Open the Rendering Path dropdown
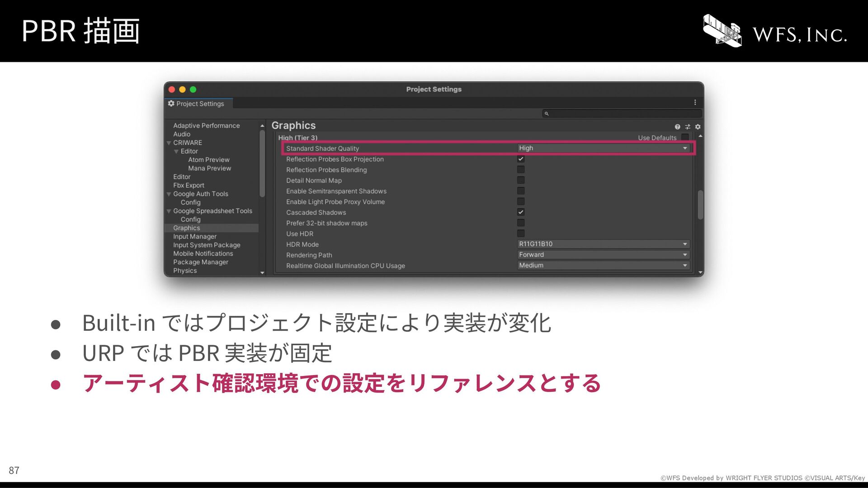The height and width of the screenshot is (488, 868). (x=604, y=255)
